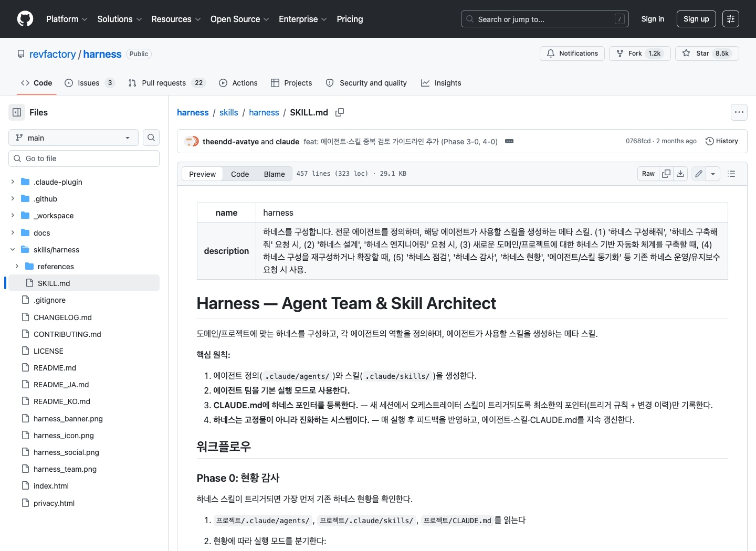756x551 pixels.
Task: Open the main branch selector
Action: coord(73,137)
